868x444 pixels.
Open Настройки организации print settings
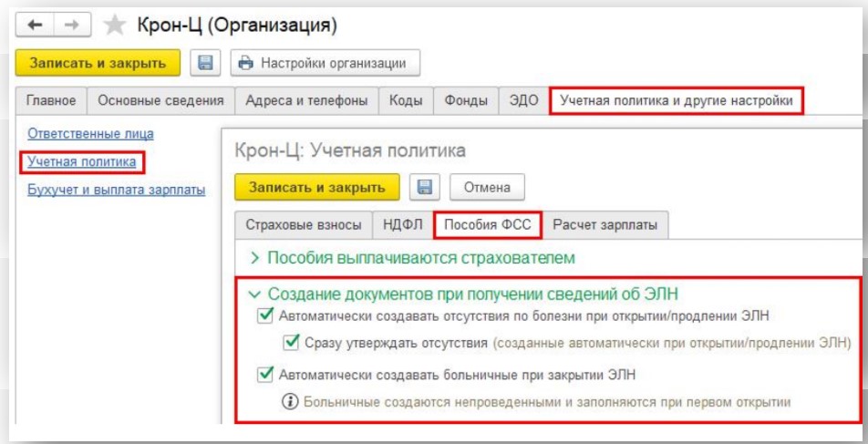pyautogui.click(x=325, y=63)
